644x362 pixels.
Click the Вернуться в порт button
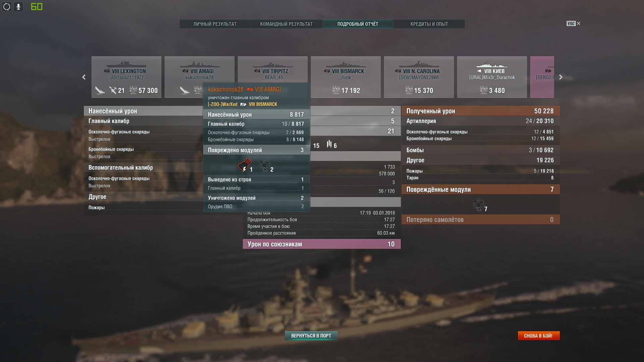[311, 336]
